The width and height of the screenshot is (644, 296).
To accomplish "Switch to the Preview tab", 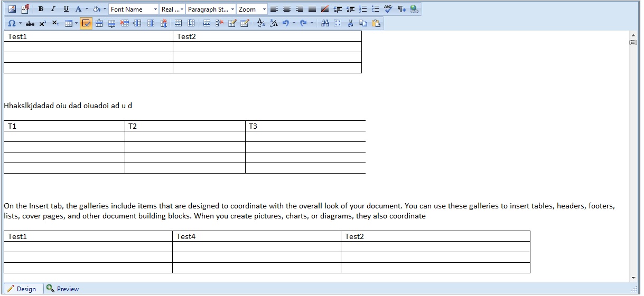I will (62, 289).
